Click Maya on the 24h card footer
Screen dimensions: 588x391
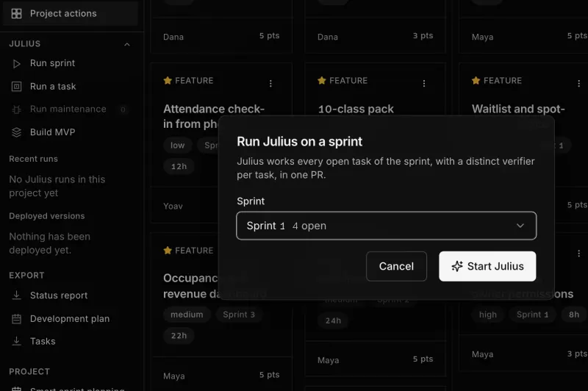coord(328,360)
